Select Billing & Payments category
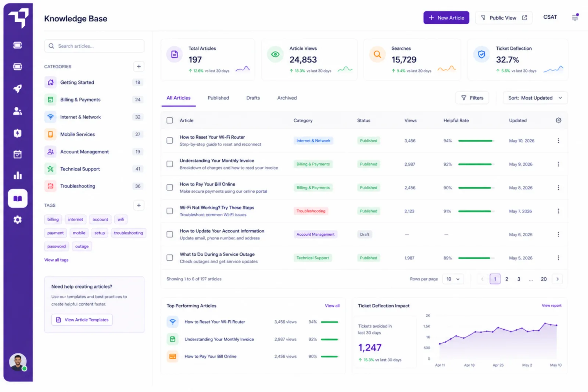This screenshot has height=392, width=588. pos(94,100)
